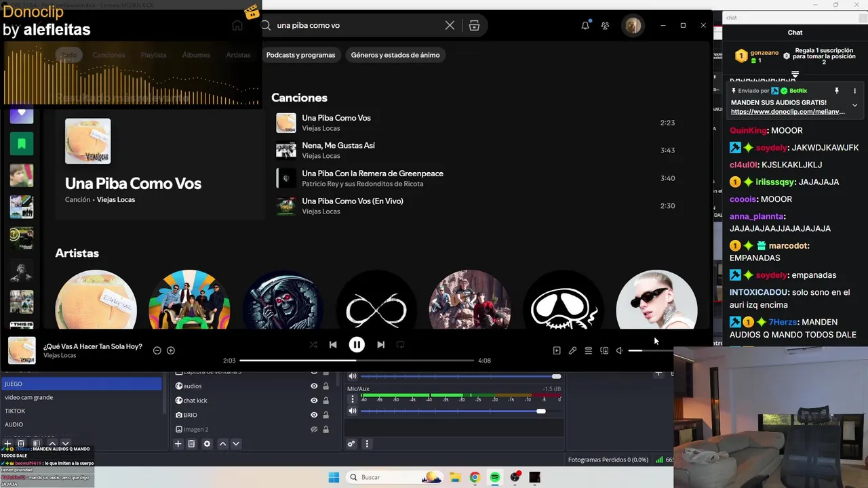The height and width of the screenshot is (488, 868).
Task: Open the Browse icon beside the search bar
Action: (474, 25)
